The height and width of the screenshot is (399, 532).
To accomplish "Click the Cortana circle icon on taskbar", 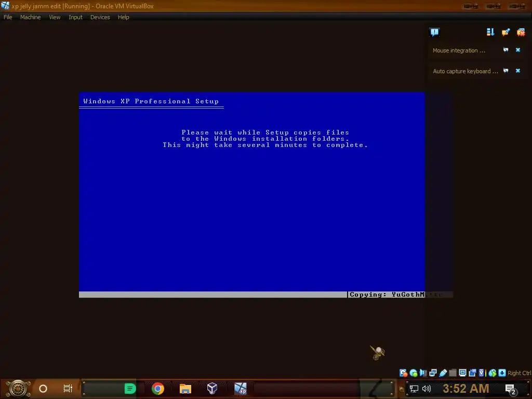I will (43, 389).
